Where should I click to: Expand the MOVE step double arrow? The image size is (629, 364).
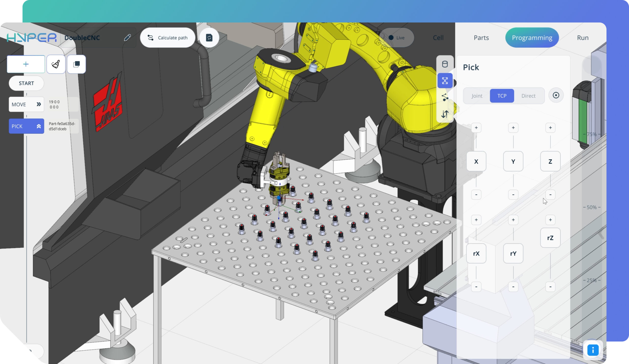pos(39,105)
